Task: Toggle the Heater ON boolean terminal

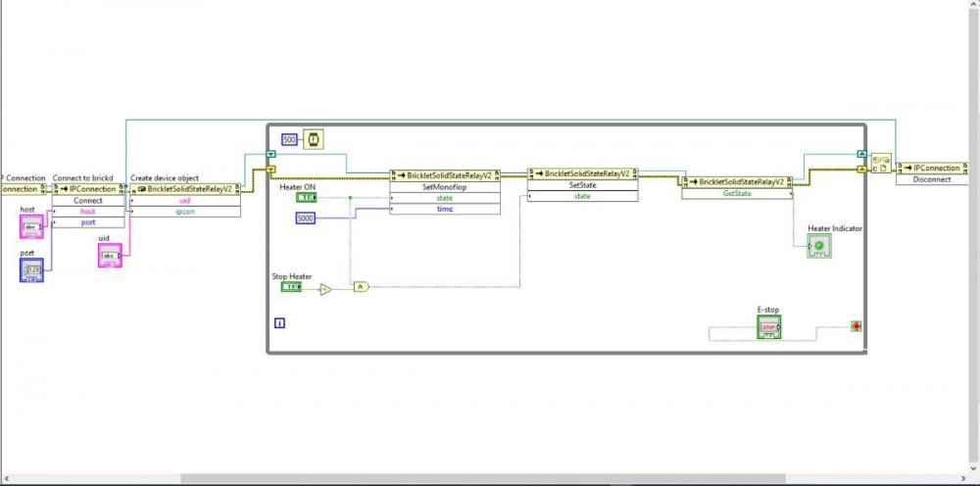Action: pos(306,198)
